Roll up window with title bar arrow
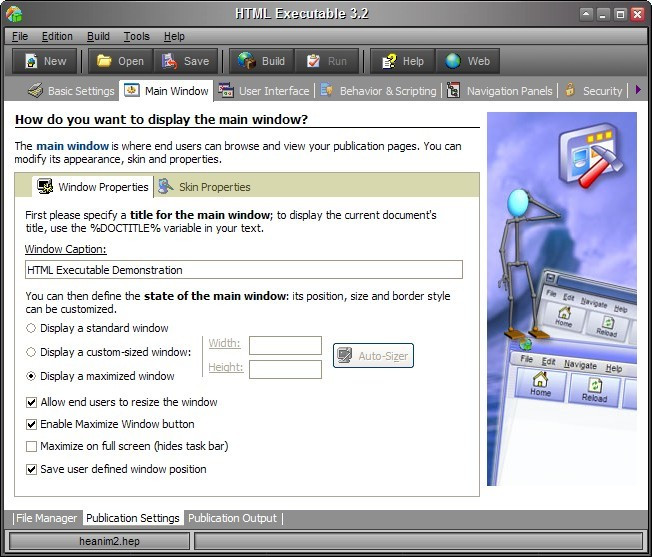Screen dimensions: 652x557 (x=586, y=14)
